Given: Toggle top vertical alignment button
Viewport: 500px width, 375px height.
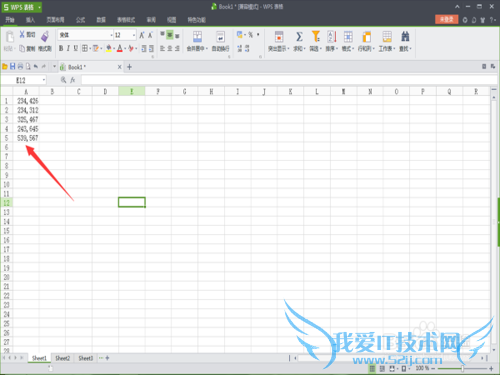Looking at the screenshot, I should (x=162, y=35).
